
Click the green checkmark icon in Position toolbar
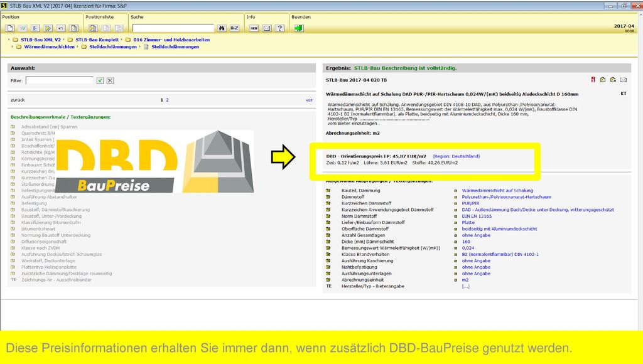pos(23,28)
